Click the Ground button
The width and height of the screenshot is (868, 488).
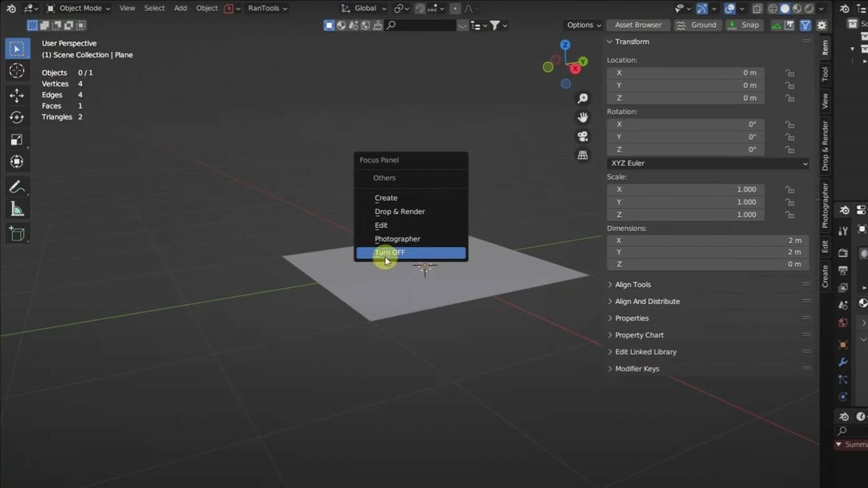(697, 25)
